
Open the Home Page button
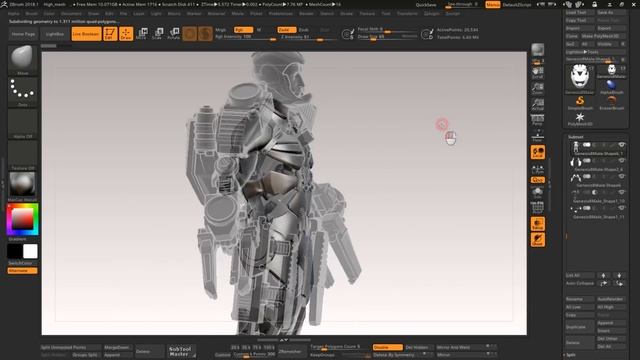click(23, 34)
